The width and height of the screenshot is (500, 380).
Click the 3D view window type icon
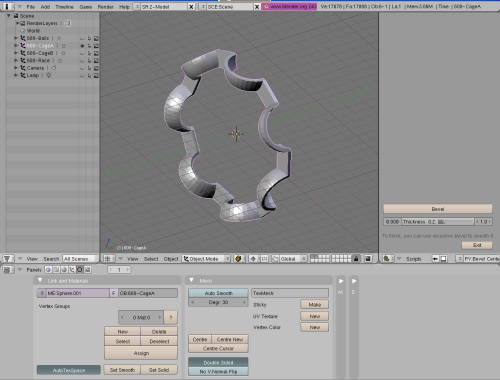click(x=108, y=259)
